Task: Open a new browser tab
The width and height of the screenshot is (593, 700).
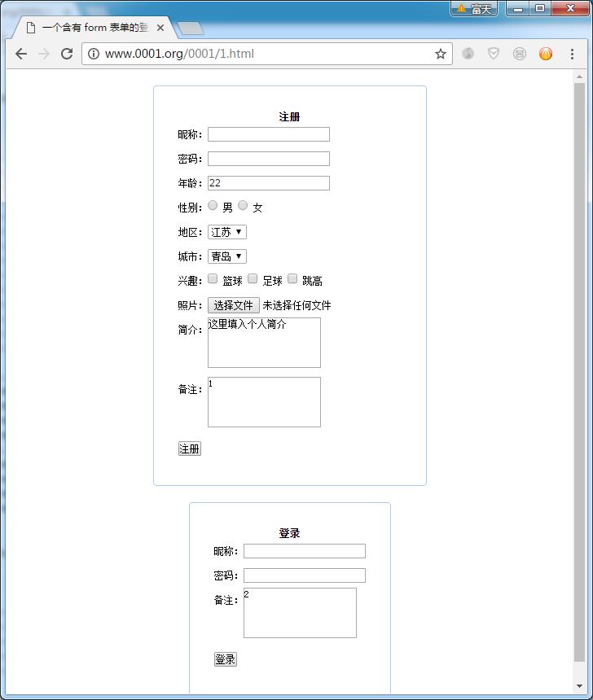Action: (x=191, y=28)
